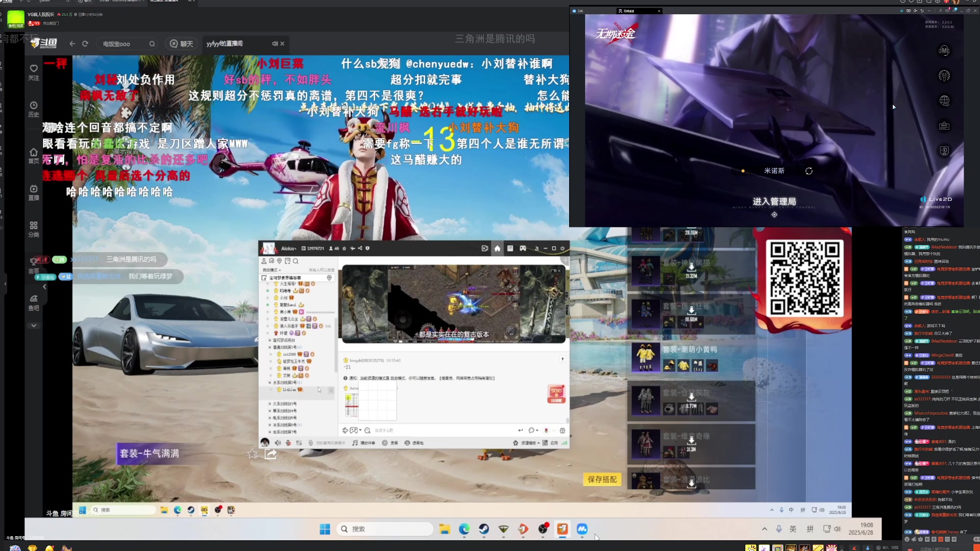
Task: Click the M headphone icon in the game window
Action: (x=944, y=51)
